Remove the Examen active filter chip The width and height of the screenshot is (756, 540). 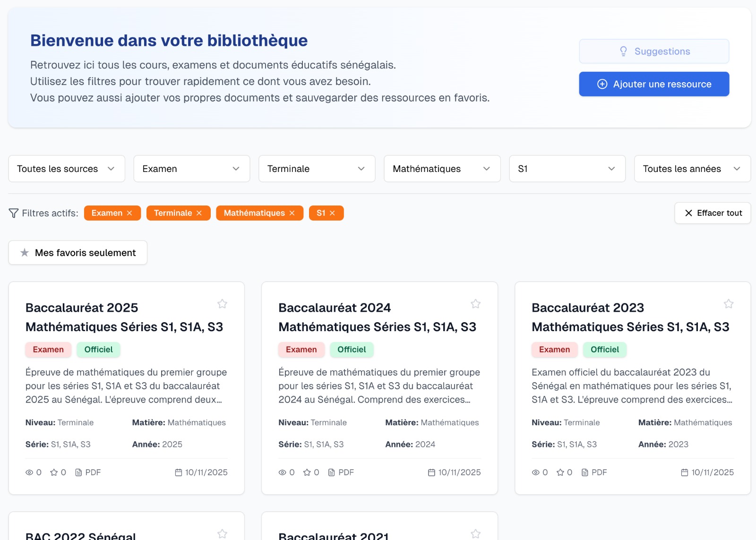[x=129, y=213]
